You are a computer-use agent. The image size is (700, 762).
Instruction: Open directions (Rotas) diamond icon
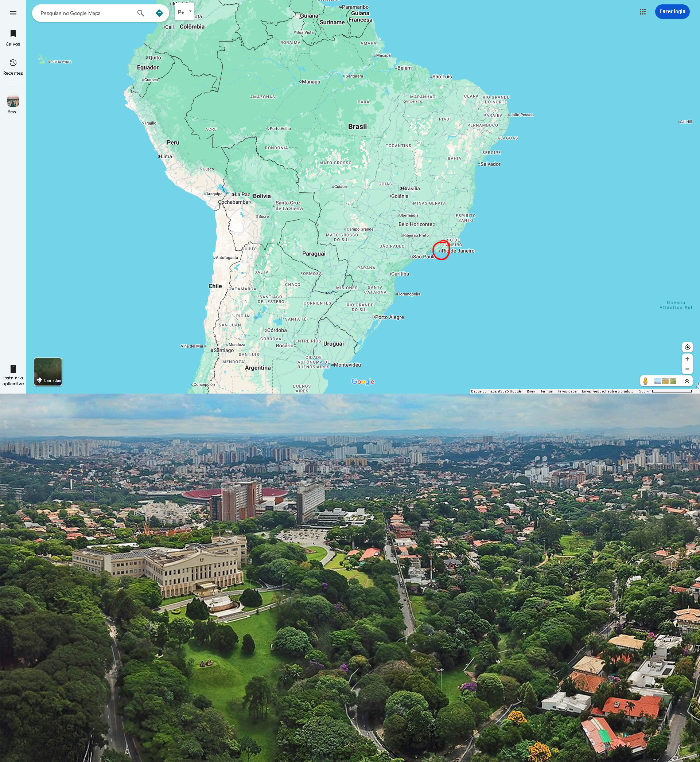[159, 13]
